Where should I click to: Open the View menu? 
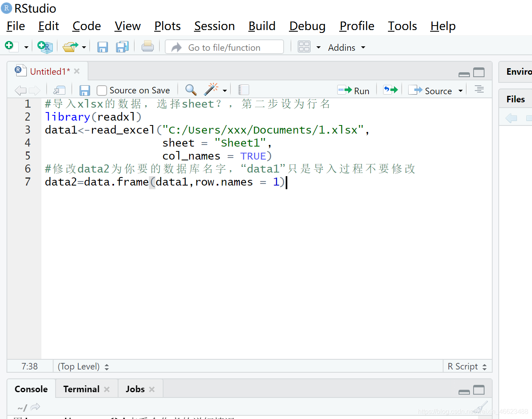point(127,26)
